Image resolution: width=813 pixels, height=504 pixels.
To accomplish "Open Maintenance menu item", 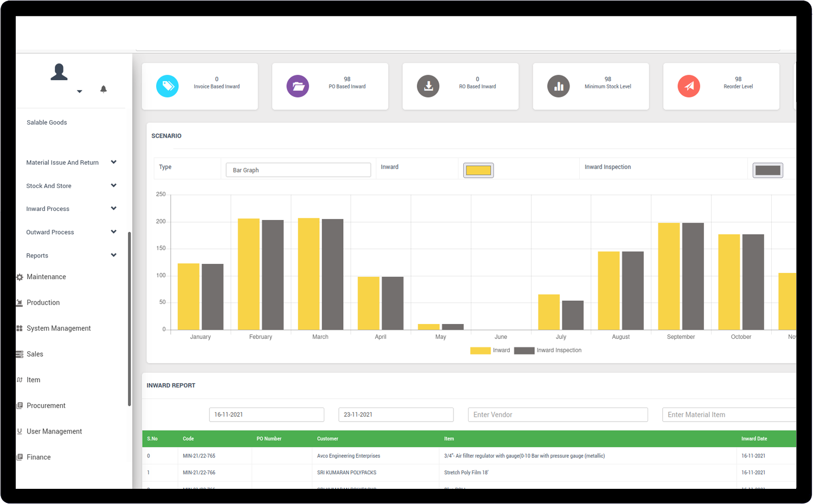I will tap(46, 277).
